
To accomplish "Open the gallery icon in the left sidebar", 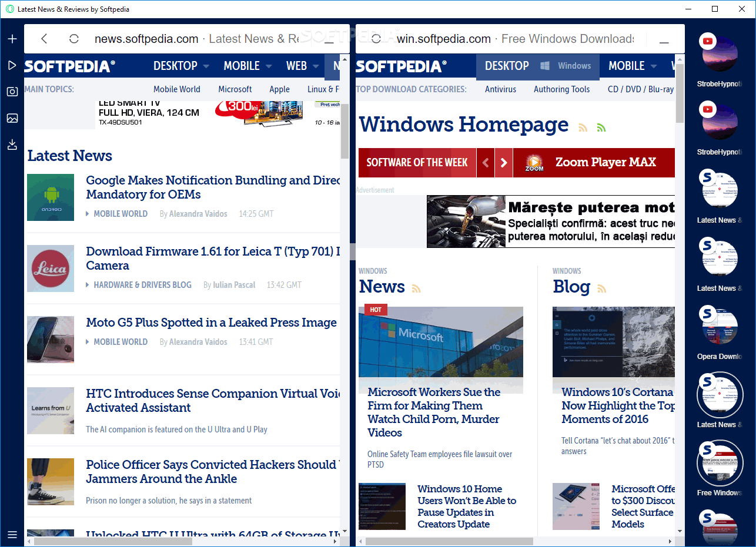I will click(12, 118).
